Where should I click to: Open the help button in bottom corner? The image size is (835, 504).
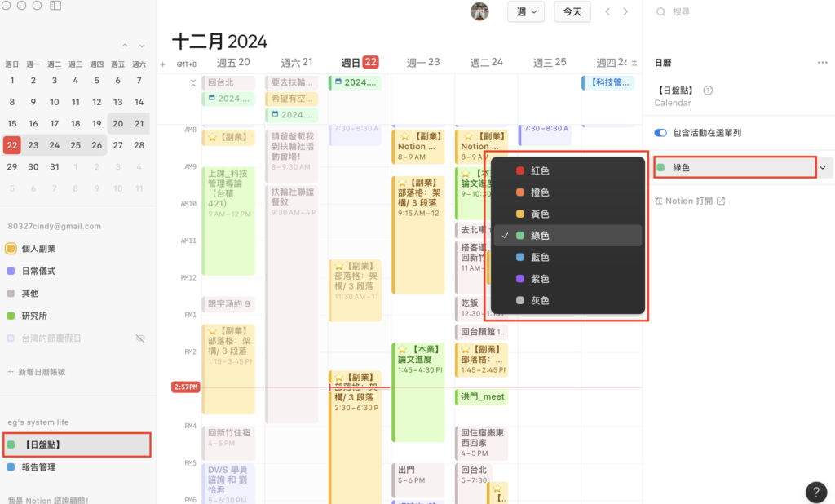click(x=815, y=491)
